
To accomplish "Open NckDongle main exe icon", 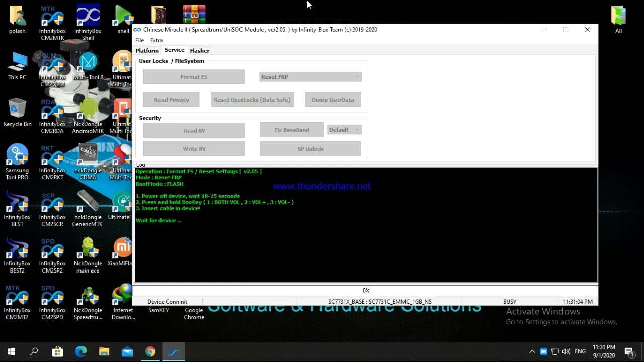I will [88, 255].
